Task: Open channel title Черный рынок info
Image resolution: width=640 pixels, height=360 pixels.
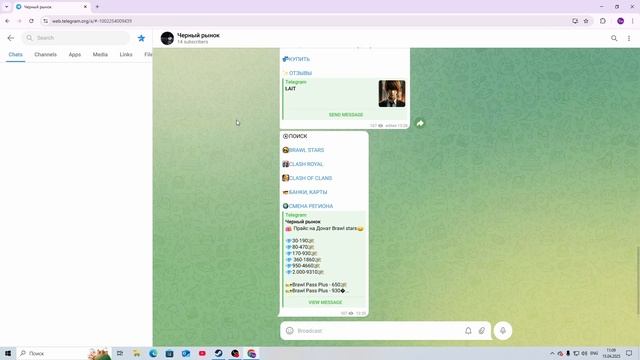Action: pyautogui.click(x=198, y=36)
